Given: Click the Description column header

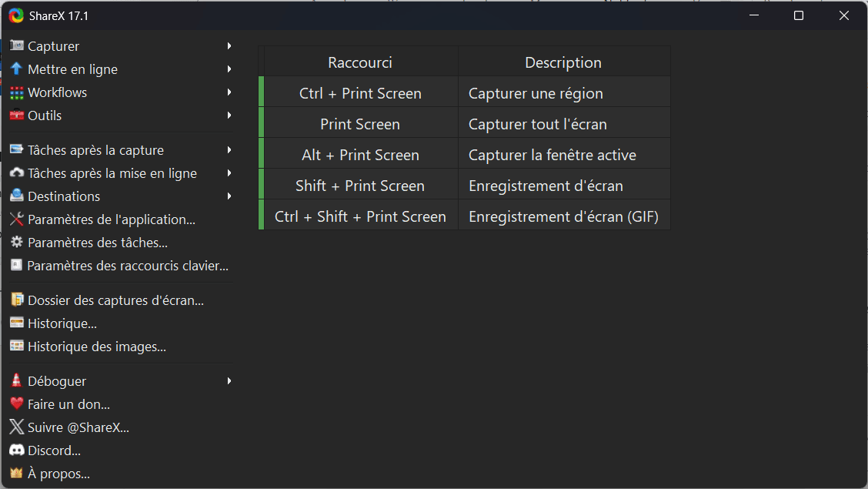Looking at the screenshot, I should point(563,62).
